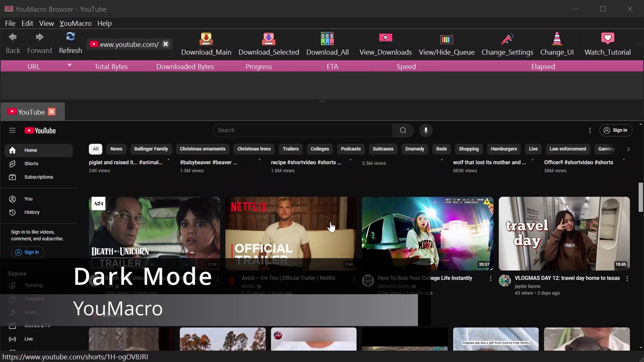644x362 pixels.
Task: Open Subscriptions in the sidebar
Action: (39, 177)
